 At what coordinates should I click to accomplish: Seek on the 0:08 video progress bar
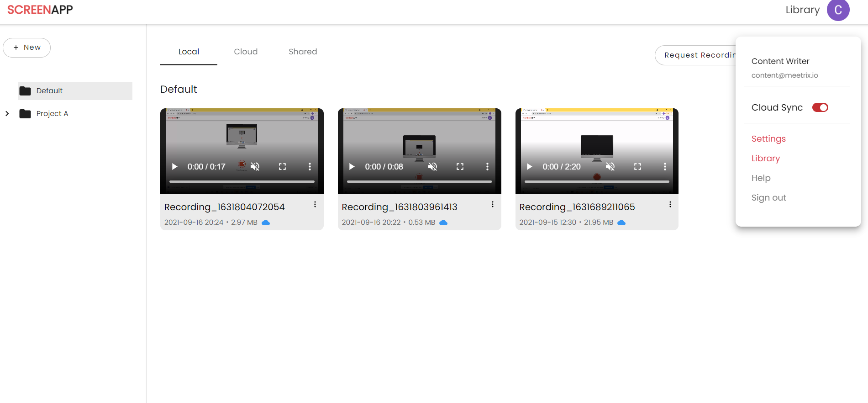[419, 181]
